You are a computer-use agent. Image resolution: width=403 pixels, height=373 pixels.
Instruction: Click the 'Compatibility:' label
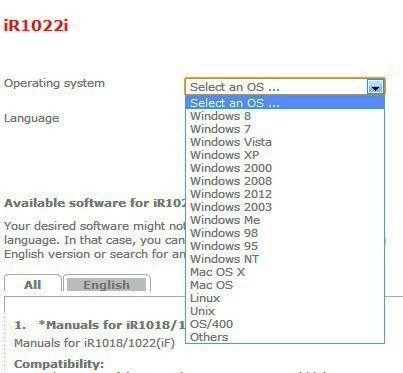pyautogui.click(x=59, y=364)
